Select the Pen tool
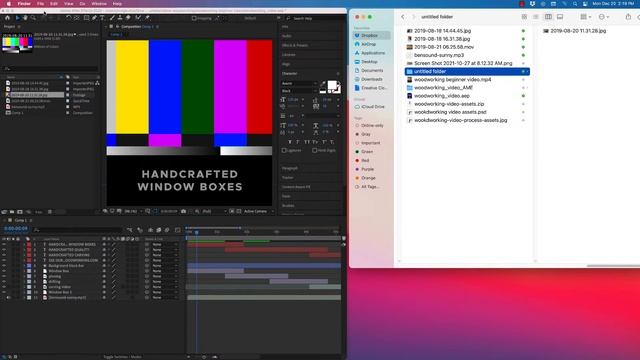 click(95, 18)
